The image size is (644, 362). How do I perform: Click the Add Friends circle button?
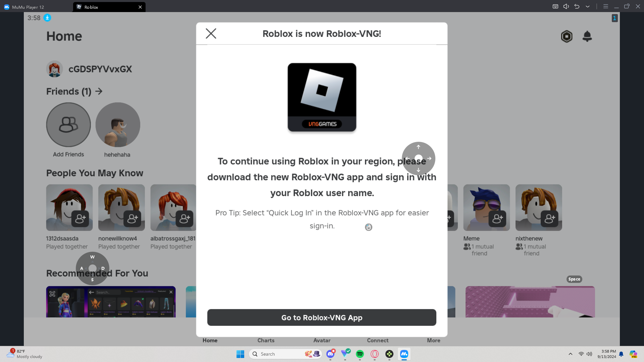pos(68,125)
